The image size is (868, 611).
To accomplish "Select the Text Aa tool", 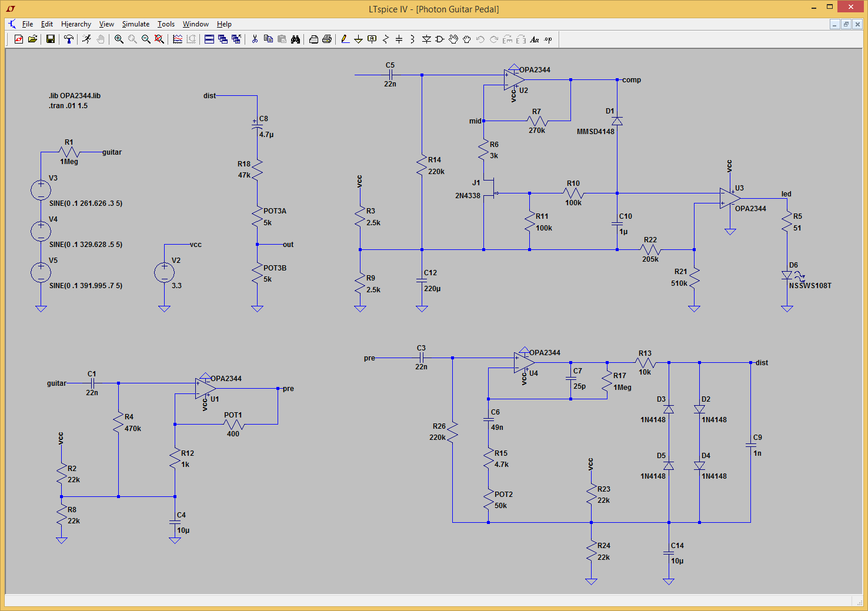I will point(535,39).
